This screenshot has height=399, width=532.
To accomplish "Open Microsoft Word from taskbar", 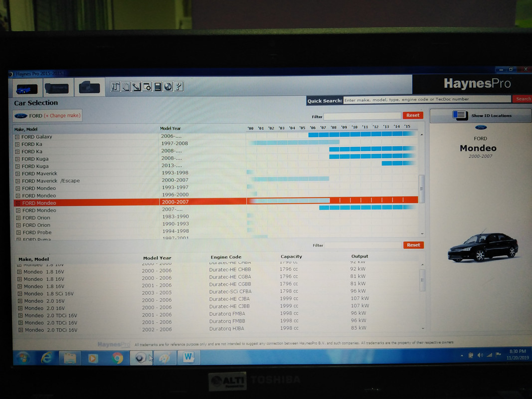I will (188, 357).
